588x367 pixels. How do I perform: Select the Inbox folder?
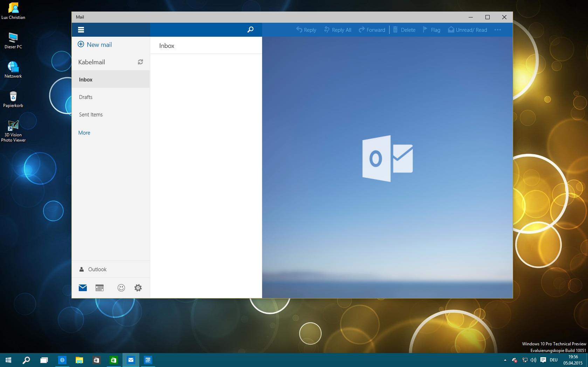tap(111, 79)
